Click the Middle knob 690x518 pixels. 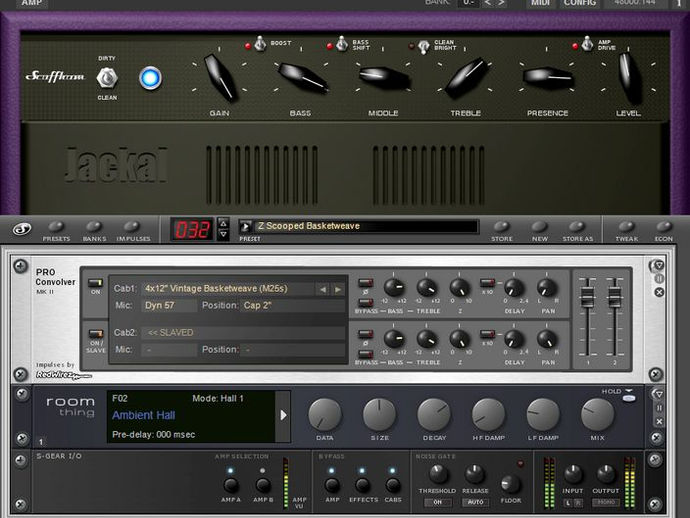pyautogui.click(x=384, y=77)
